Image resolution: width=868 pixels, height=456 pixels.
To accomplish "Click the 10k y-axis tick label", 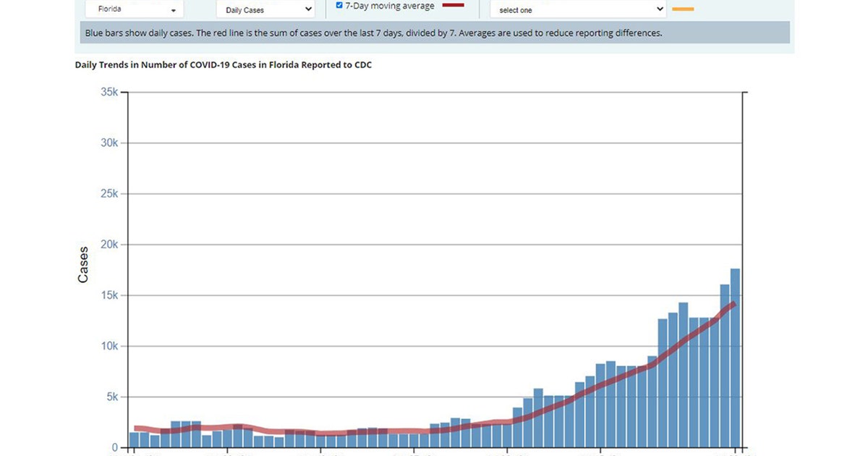I will click(x=109, y=346).
